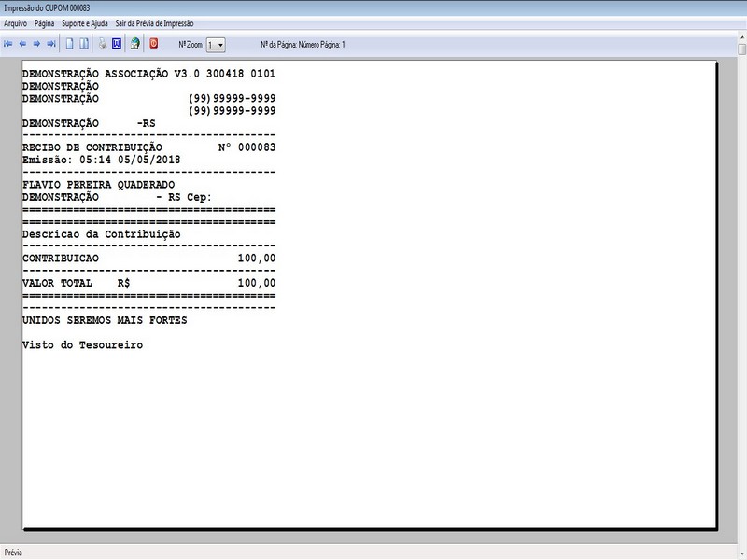Jump to the last page arrow
The height and width of the screenshot is (560, 747).
coord(51,44)
